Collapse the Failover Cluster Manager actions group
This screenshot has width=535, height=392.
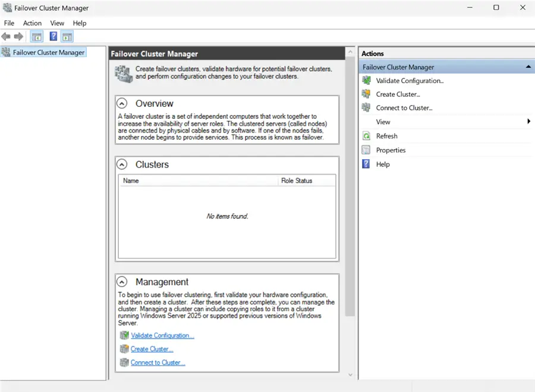point(528,67)
